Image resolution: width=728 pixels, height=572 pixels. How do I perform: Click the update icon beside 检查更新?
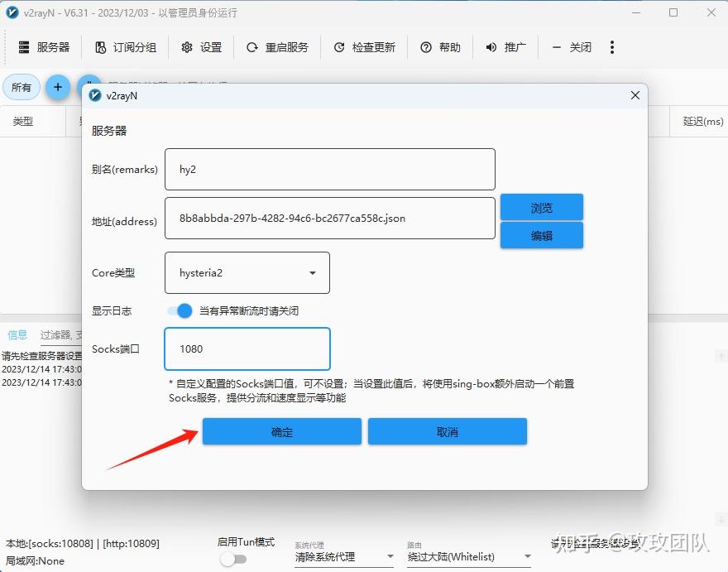[x=339, y=47]
